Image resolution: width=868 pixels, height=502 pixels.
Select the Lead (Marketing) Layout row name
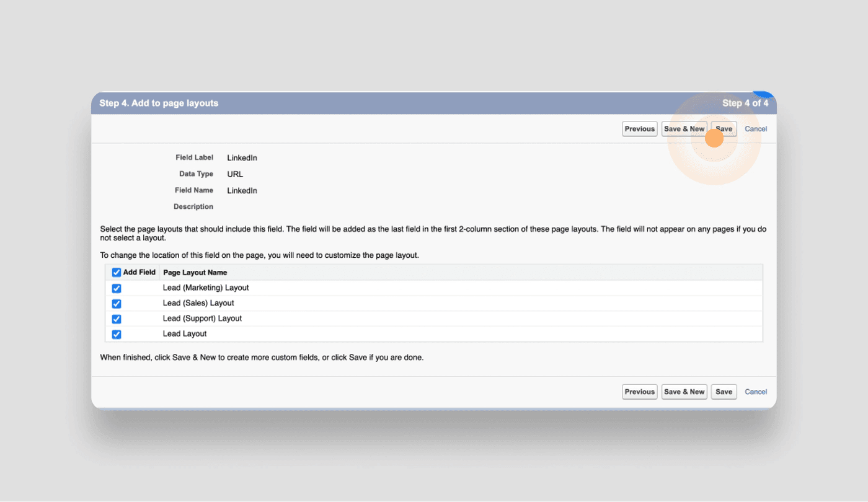tap(205, 288)
